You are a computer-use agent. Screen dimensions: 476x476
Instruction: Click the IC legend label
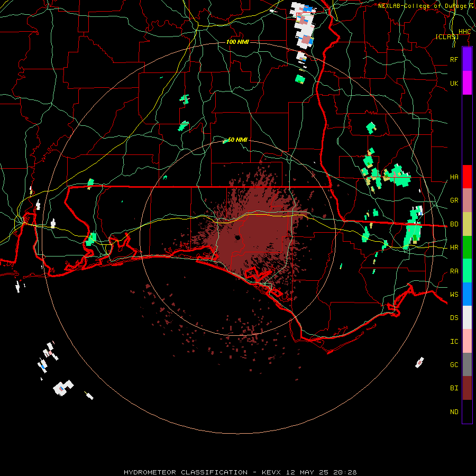pos(454,342)
